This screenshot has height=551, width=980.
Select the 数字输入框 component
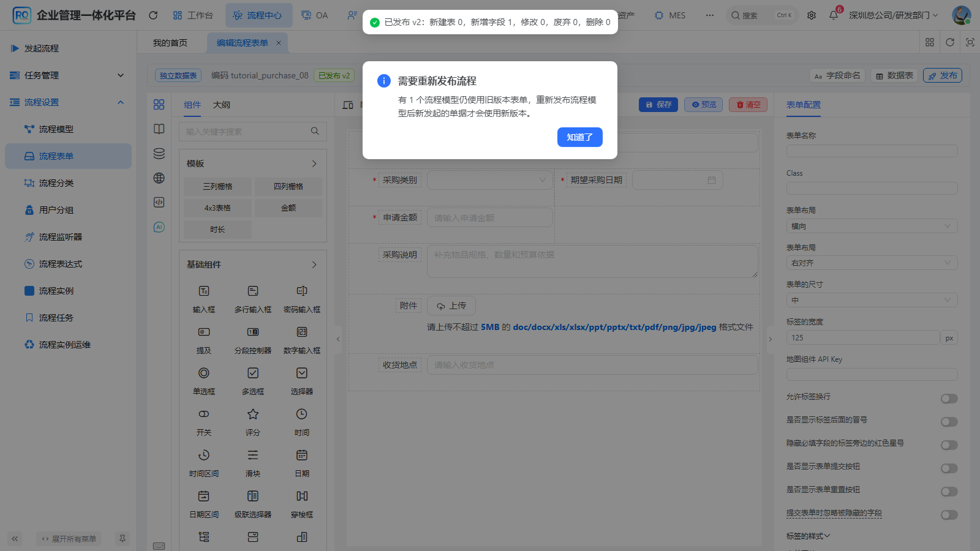302,340
